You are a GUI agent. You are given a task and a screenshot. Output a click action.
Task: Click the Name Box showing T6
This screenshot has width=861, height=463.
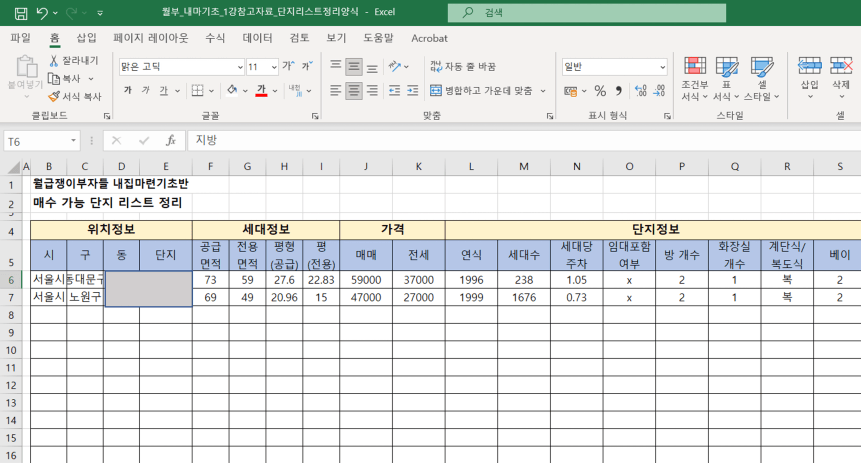pos(42,141)
